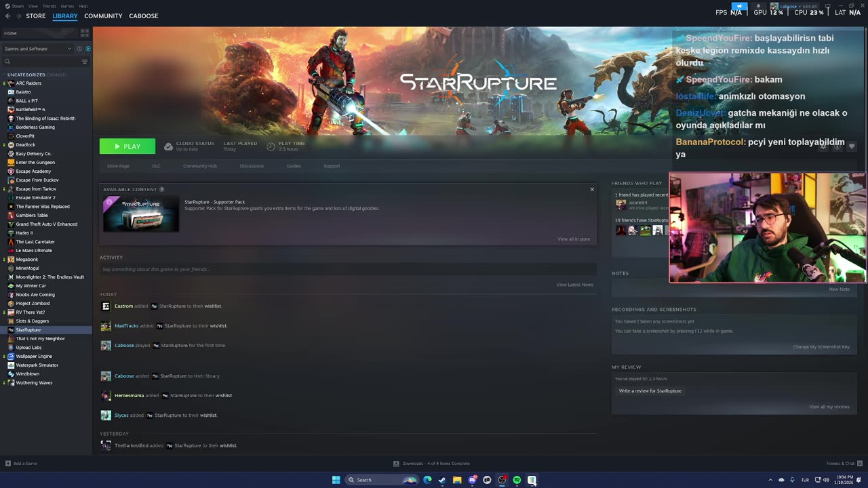Open Downloads status at bottom bar
This screenshot has height=488, width=868.
click(x=431, y=464)
